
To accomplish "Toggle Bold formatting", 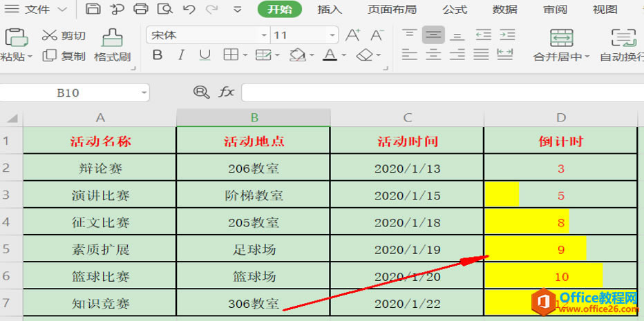I will 158,55.
